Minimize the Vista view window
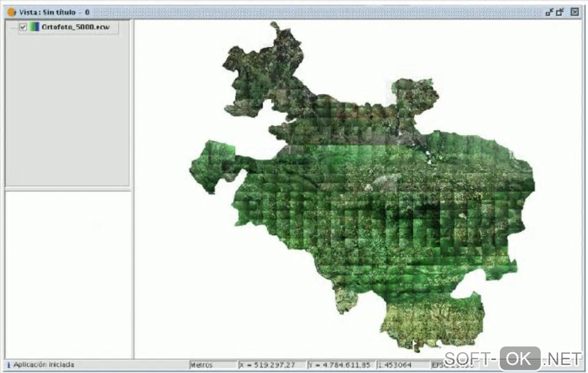 (x=549, y=12)
